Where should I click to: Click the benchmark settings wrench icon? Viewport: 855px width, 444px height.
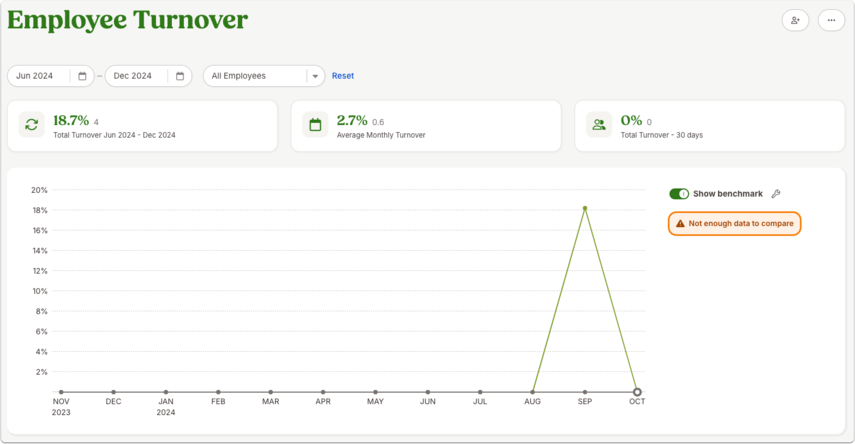point(776,194)
